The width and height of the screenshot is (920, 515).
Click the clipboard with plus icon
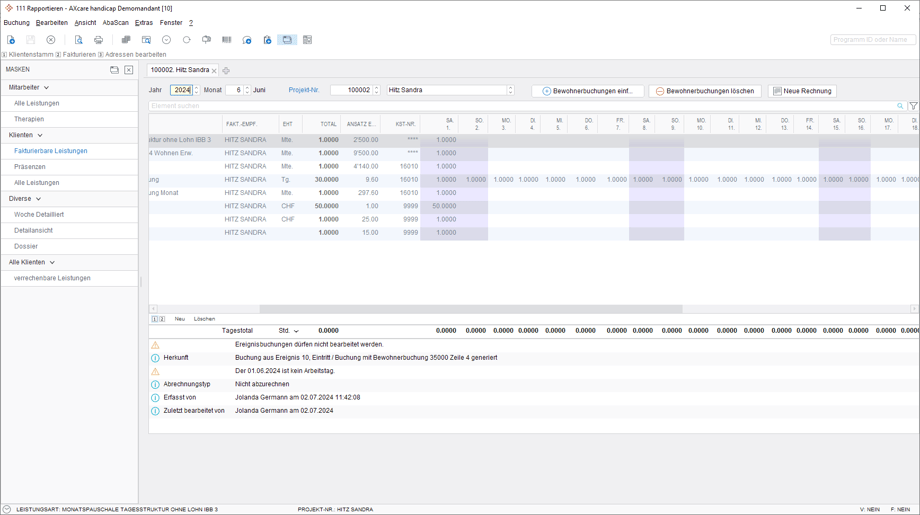point(267,40)
